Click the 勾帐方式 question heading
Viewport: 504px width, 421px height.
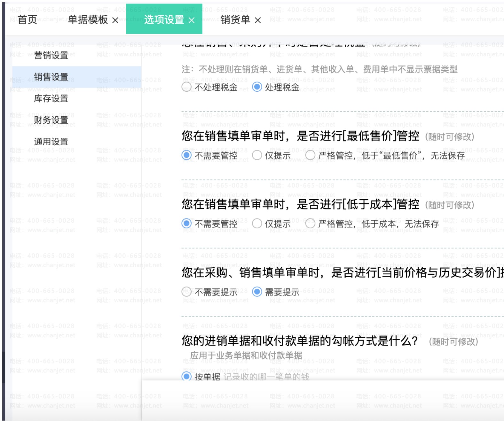(300, 341)
